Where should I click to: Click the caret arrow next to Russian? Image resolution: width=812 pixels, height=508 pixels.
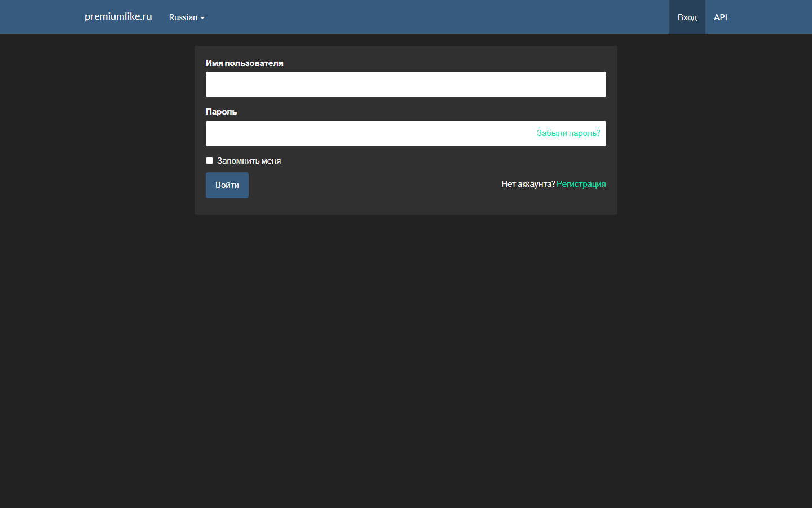(202, 18)
